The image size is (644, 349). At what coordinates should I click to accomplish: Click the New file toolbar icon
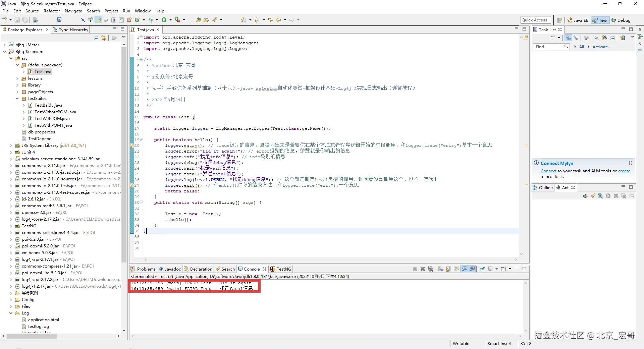coord(4,20)
